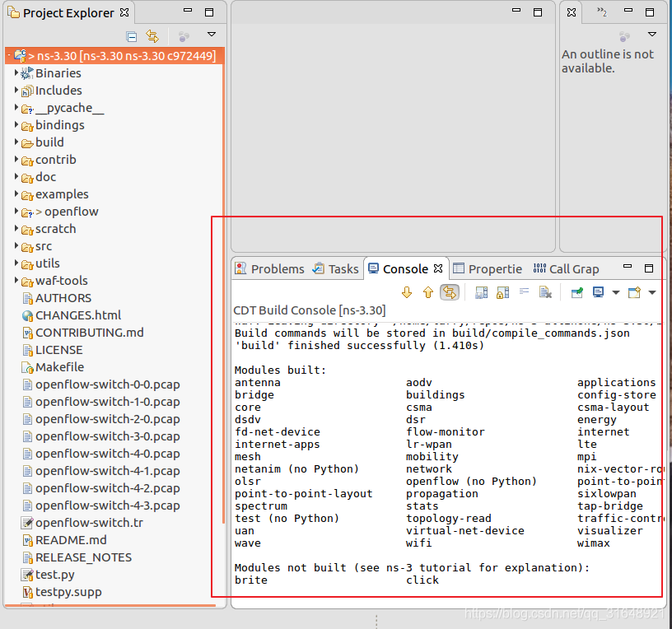Select the utils folder
The height and width of the screenshot is (629, 672).
tap(48, 263)
